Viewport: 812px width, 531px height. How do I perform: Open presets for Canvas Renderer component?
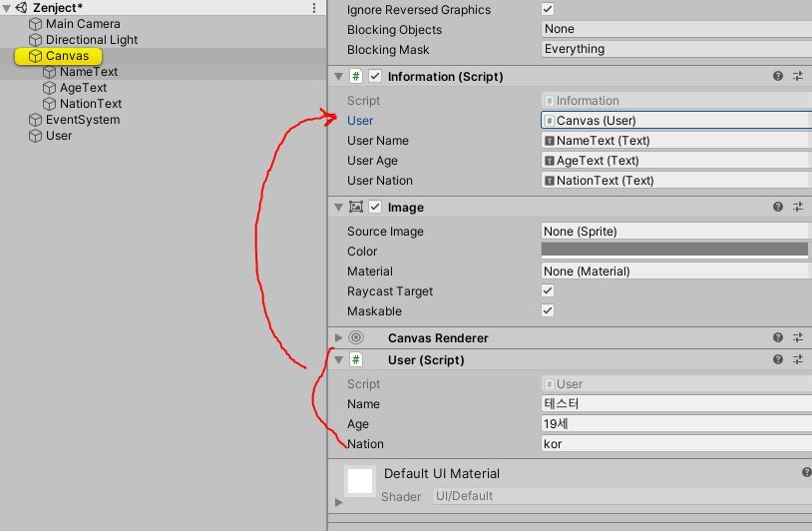pyautogui.click(x=798, y=337)
